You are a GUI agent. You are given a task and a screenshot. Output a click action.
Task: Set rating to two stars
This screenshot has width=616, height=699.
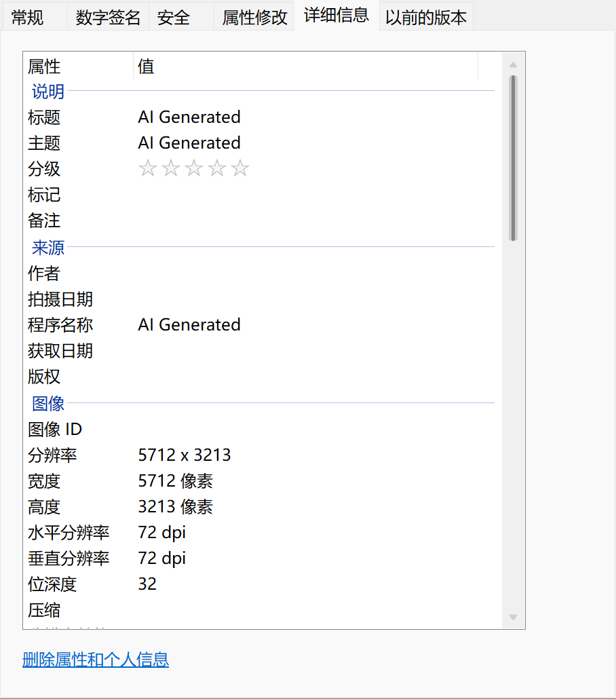coord(170,168)
